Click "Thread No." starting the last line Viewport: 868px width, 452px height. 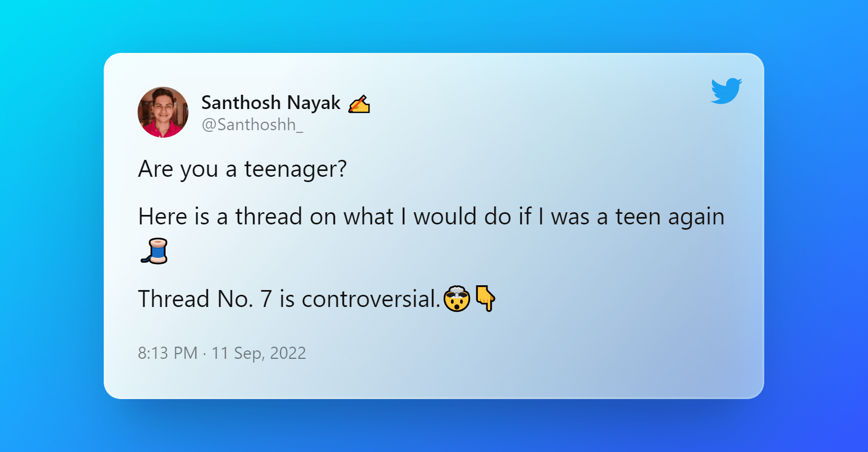195,300
